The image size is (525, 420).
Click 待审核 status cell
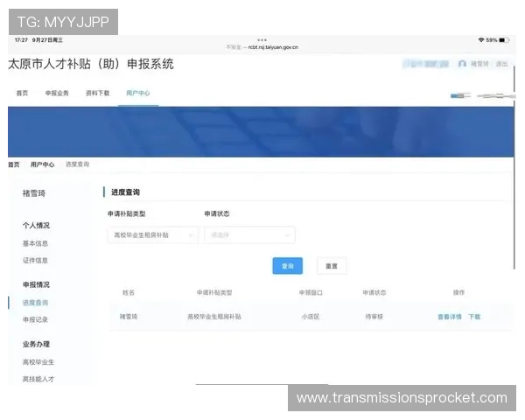pos(374,317)
